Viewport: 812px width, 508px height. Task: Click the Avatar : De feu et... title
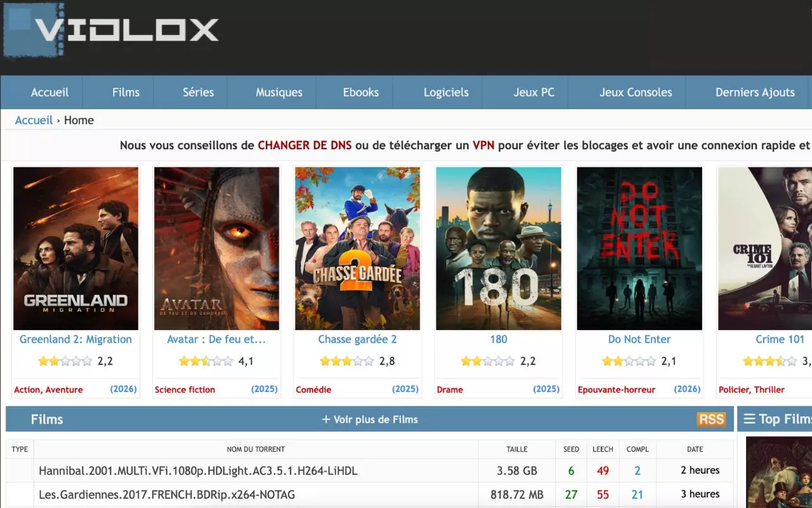point(216,340)
